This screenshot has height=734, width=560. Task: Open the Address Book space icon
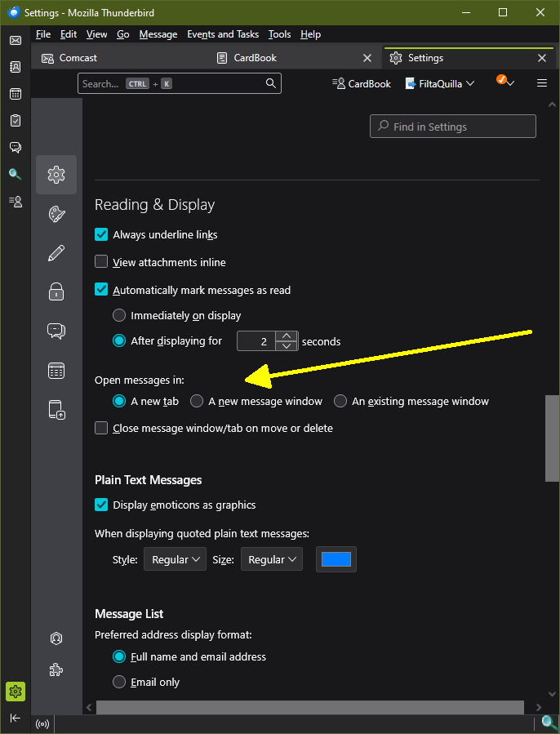[x=16, y=67]
